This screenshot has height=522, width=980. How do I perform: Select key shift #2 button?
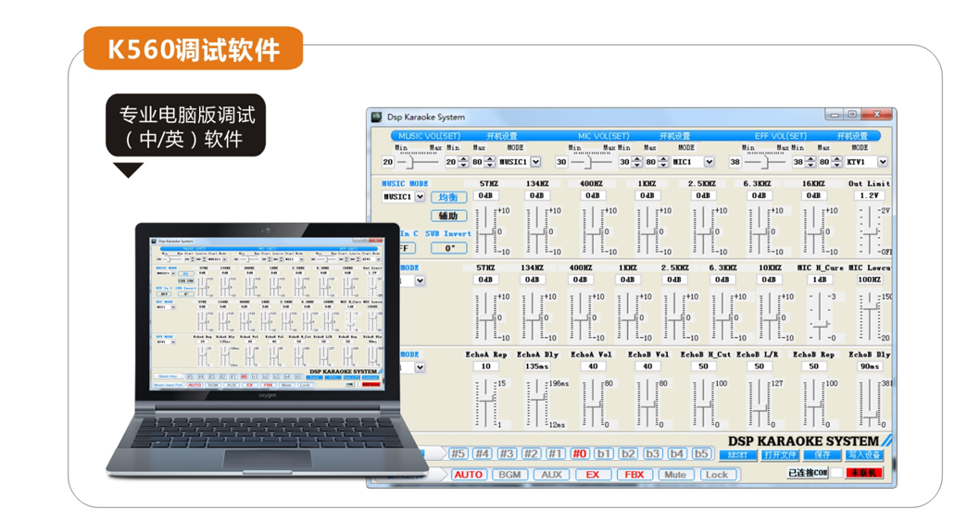coord(531,454)
